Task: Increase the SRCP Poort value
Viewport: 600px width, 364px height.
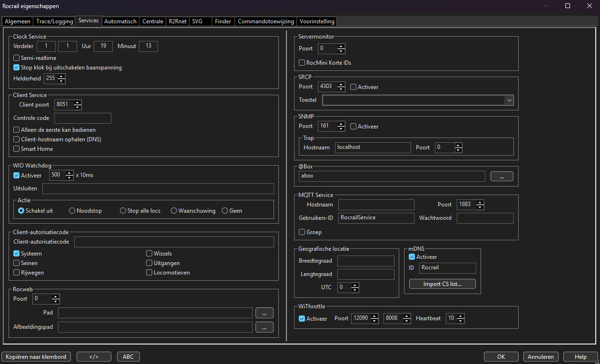Action: [x=341, y=85]
